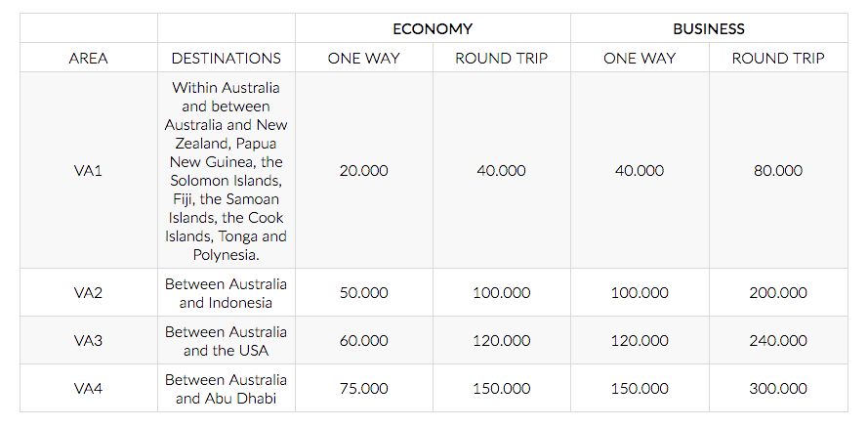
Task: Click the Business ROUND TRIP subheader
Action: [778, 59]
